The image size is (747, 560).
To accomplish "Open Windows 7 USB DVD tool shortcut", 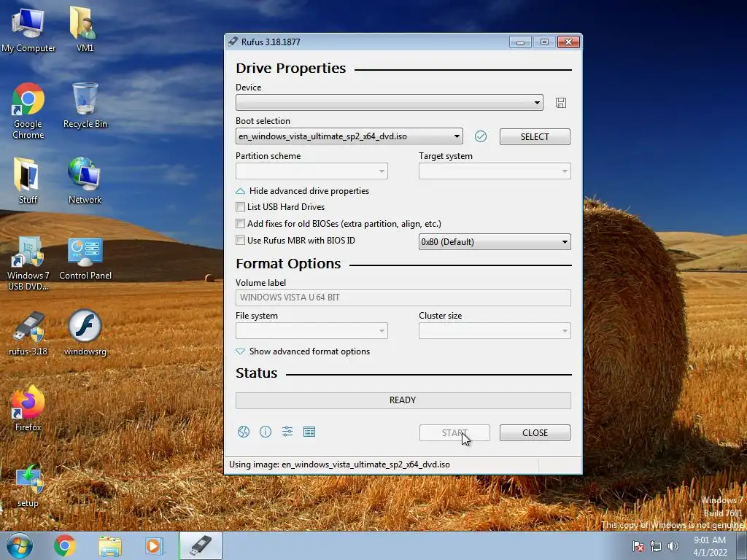I will coord(28,263).
